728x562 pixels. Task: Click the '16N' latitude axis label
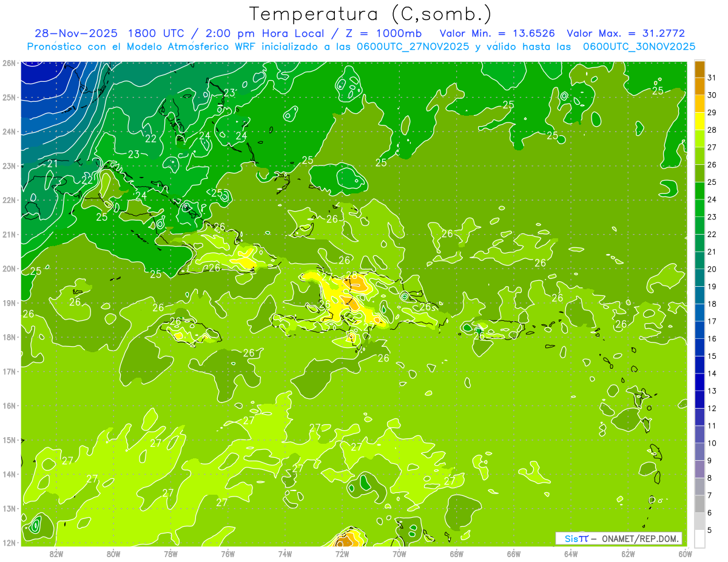9,406
